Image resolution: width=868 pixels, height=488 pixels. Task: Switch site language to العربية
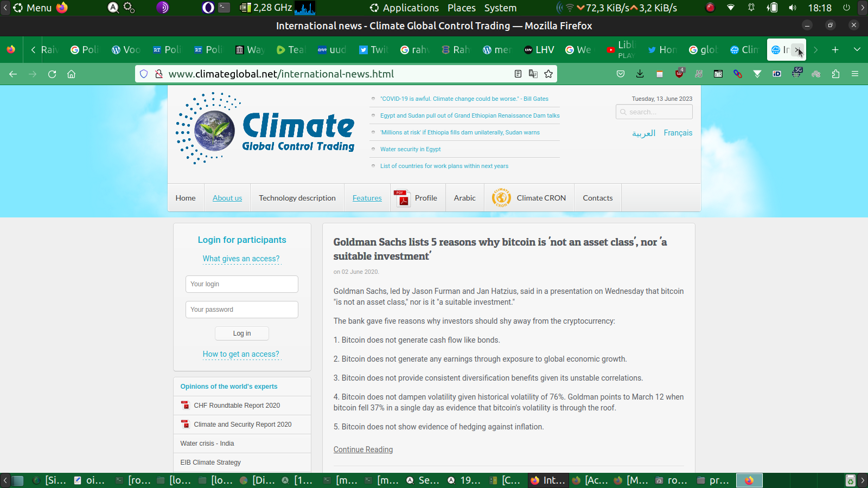click(644, 133)
